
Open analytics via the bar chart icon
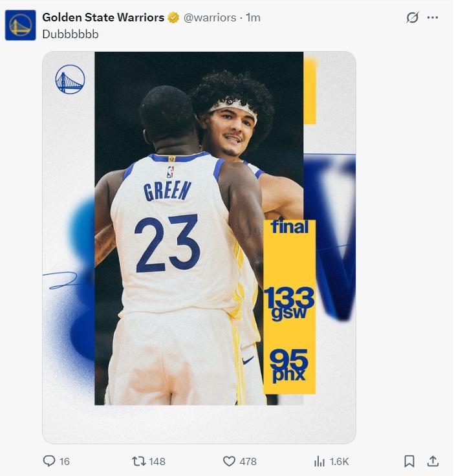(319, 461)
